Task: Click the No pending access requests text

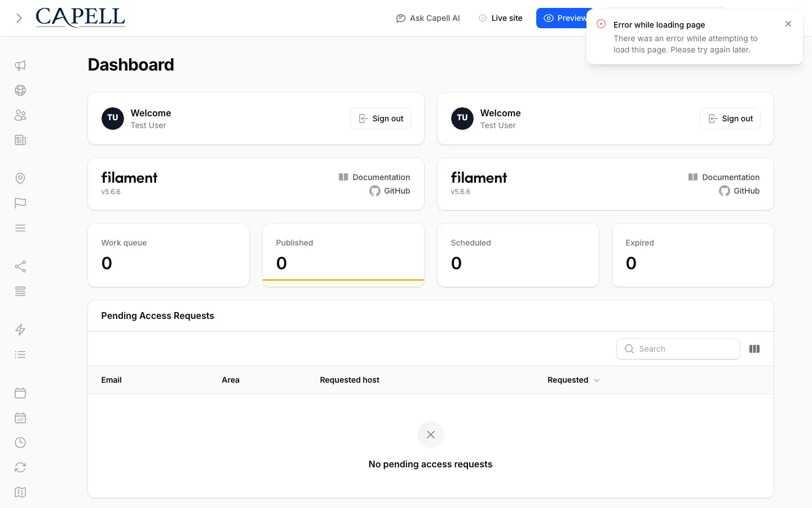Action: tap(430, 464)
